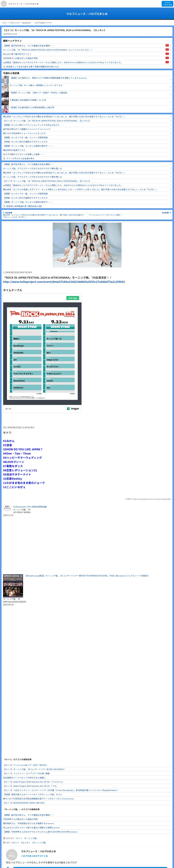Click the tag icon before タグ
The image size is (174, 868).
(x=4, y=842)
